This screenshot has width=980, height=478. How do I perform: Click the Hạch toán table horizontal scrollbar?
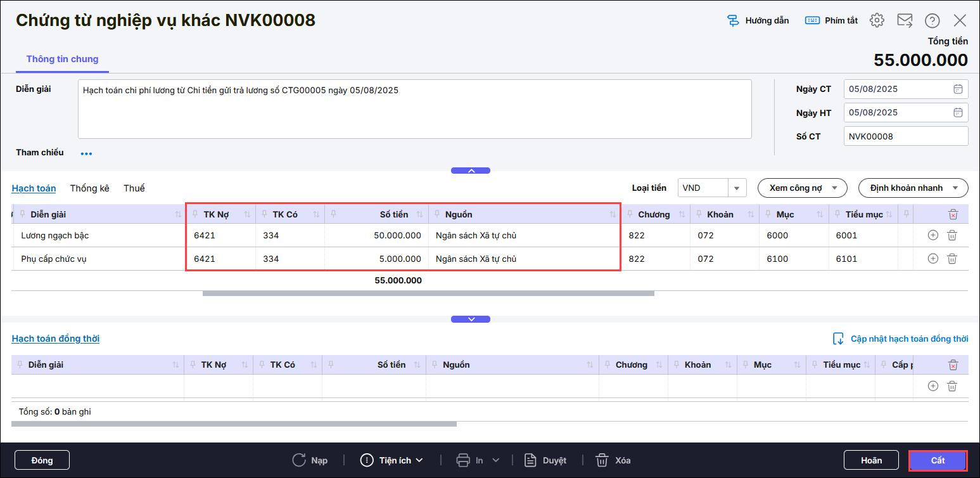tap(428, 294)
